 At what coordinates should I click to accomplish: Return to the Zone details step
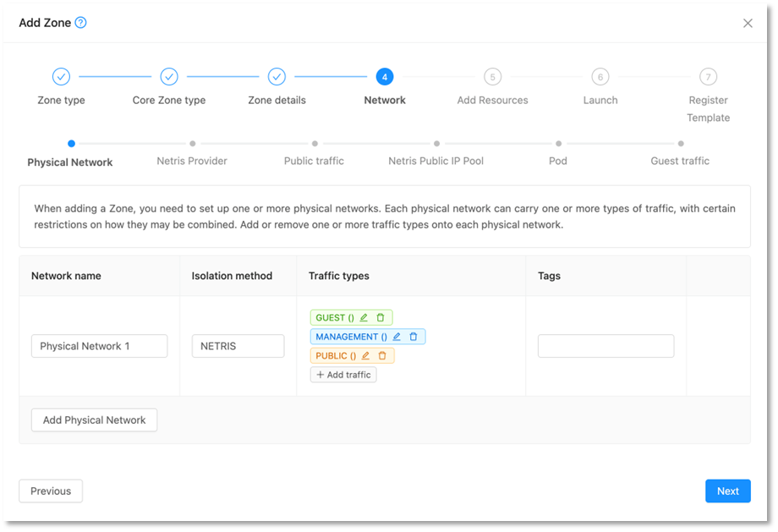click(x=277, y=77)
